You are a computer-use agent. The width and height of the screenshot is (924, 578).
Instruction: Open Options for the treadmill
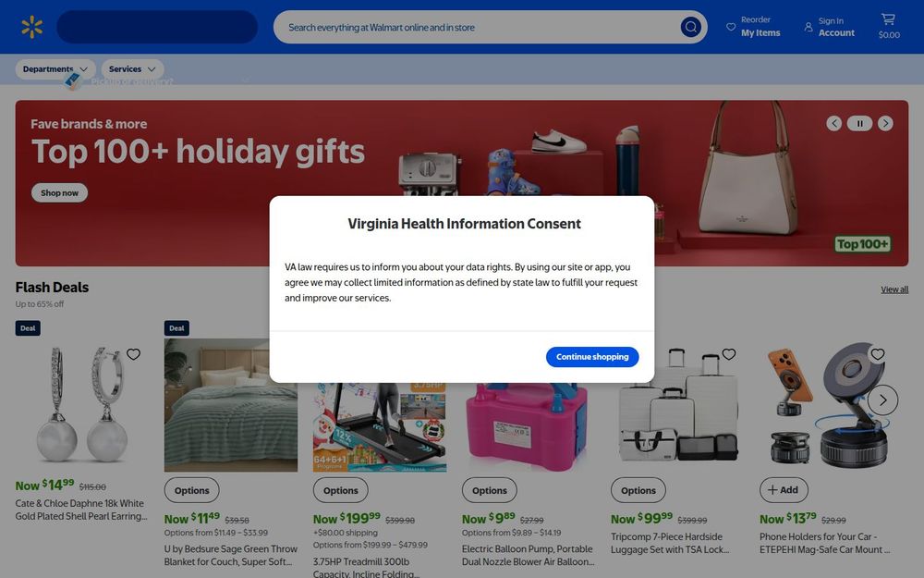click(x=341, y=490)
